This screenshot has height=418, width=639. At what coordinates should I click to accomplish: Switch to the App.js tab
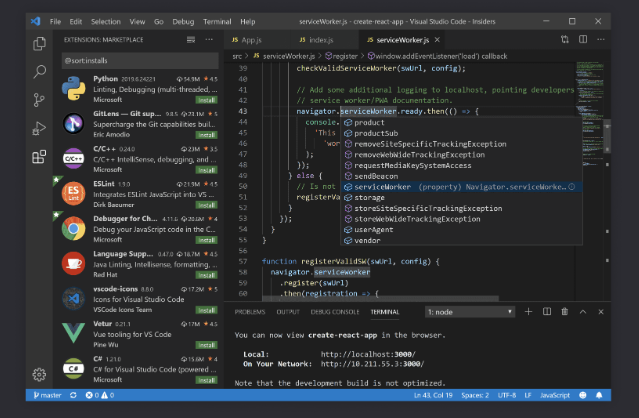click(x=258, y=40)
